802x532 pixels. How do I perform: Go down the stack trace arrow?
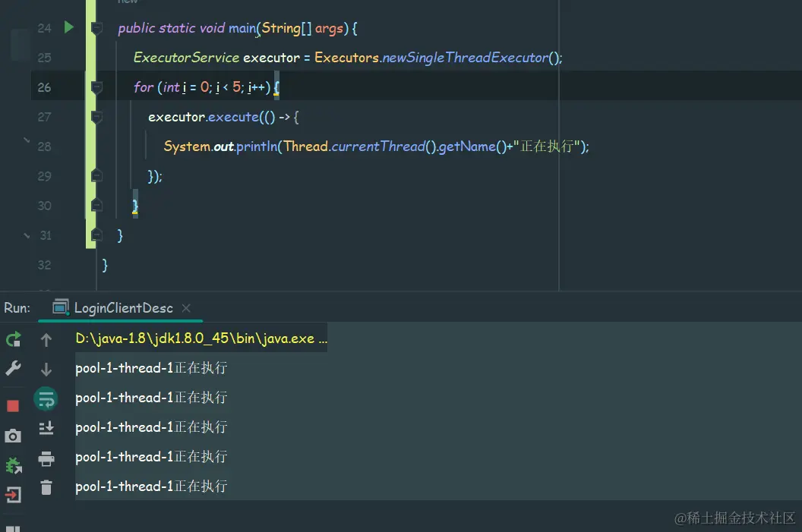pyautogui.click(x=46, y=369)
